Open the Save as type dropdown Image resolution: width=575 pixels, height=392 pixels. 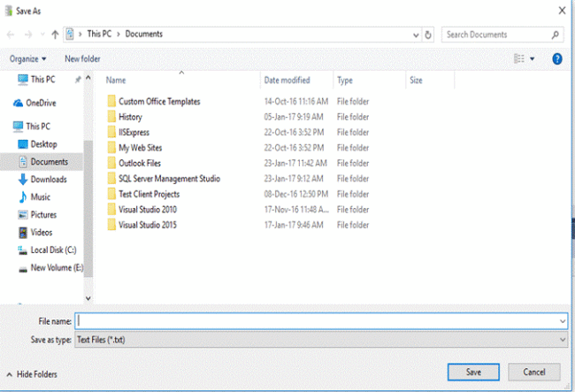[321, 340]
